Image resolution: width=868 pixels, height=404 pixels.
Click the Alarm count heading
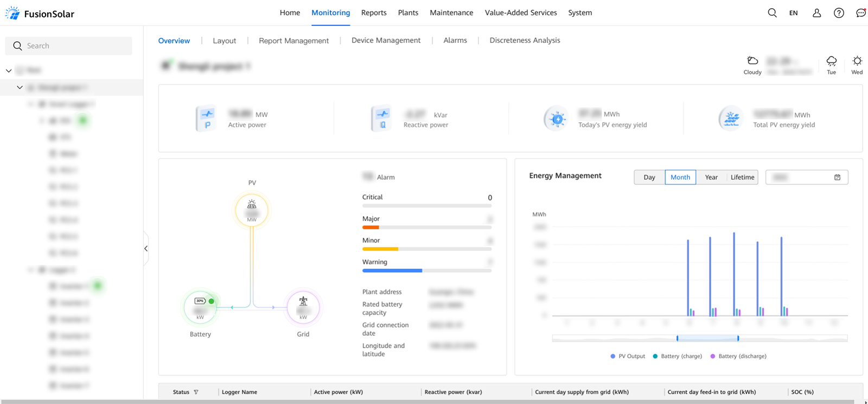379,177
